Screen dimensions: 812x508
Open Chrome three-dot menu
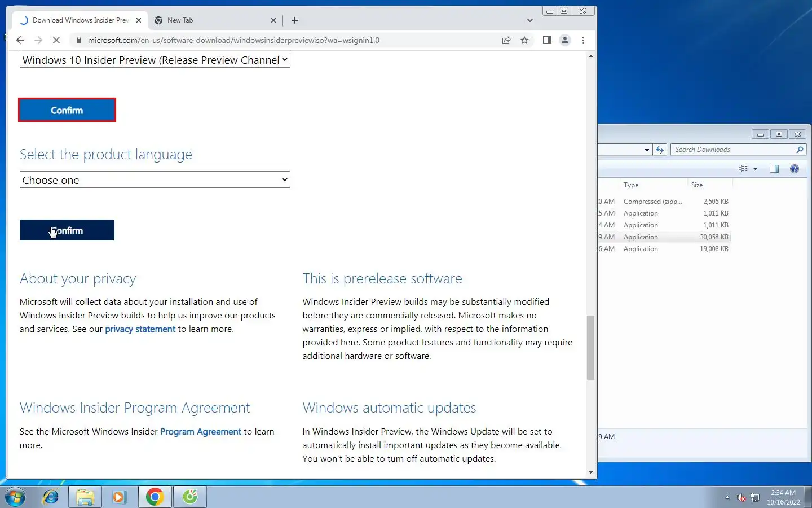coord(583,40)
